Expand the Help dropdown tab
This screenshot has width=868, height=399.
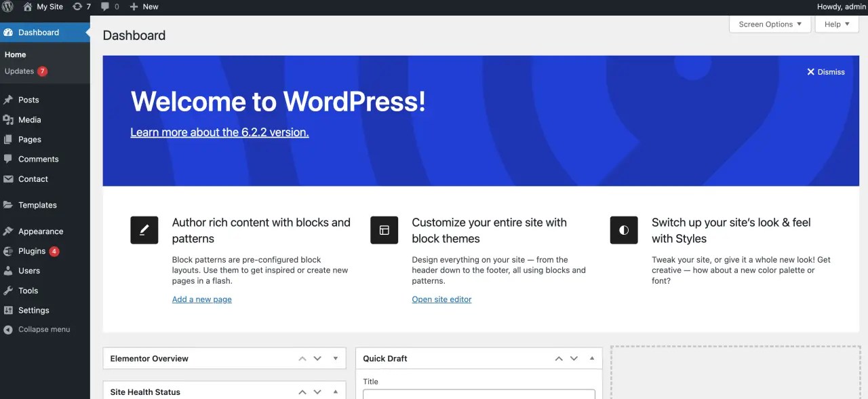click(837, 24)
